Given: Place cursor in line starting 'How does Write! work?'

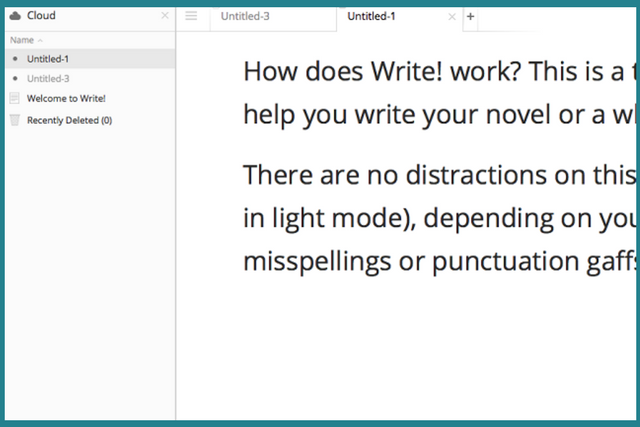Looking at the screenshot, I should tap(439, 71).
